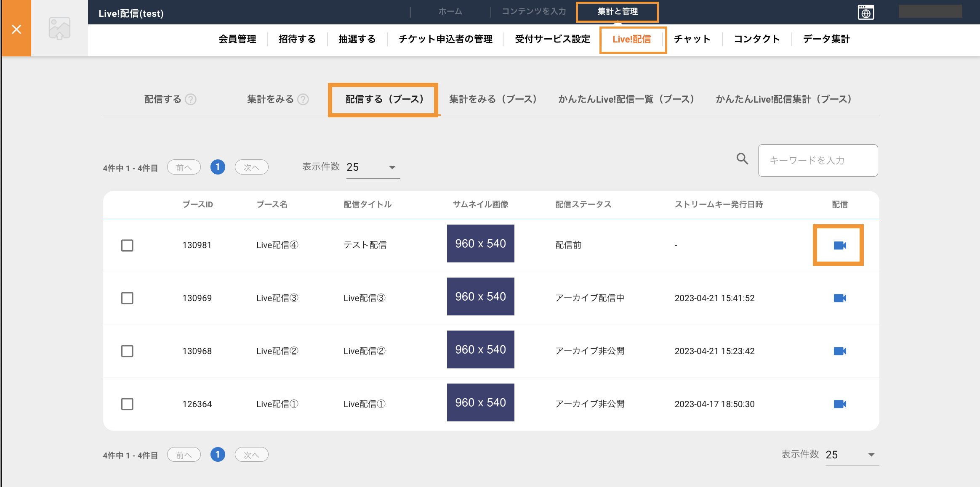Click the 2023-04-17 18:50:30 timestamp cell
Screen dimensions: 980x487
click(715, 404)
